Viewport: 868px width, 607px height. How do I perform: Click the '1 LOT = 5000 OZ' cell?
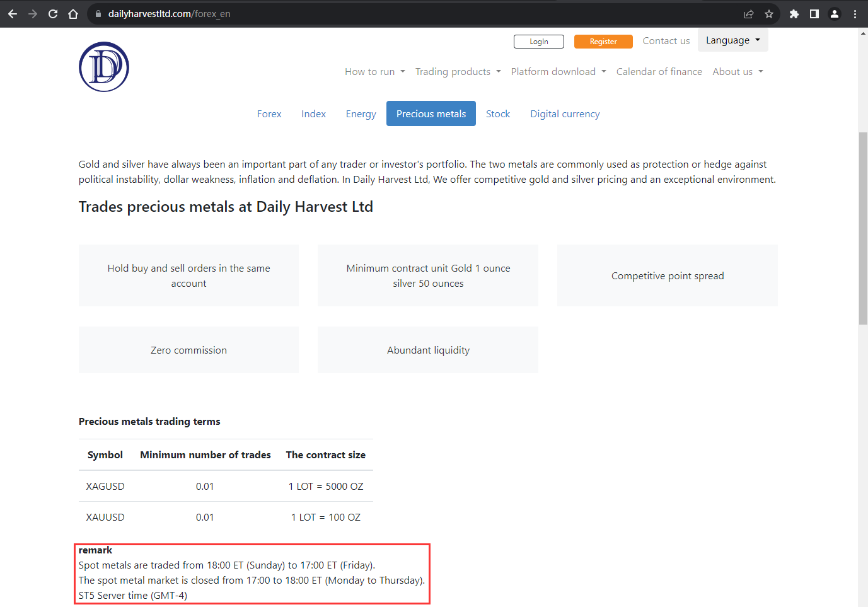[x=326, y=486]
